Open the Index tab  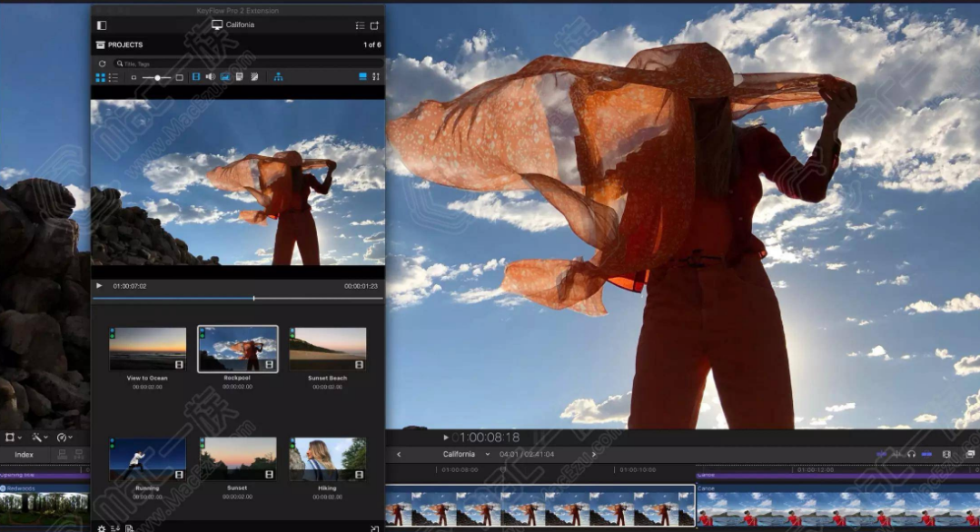point(24,455)
